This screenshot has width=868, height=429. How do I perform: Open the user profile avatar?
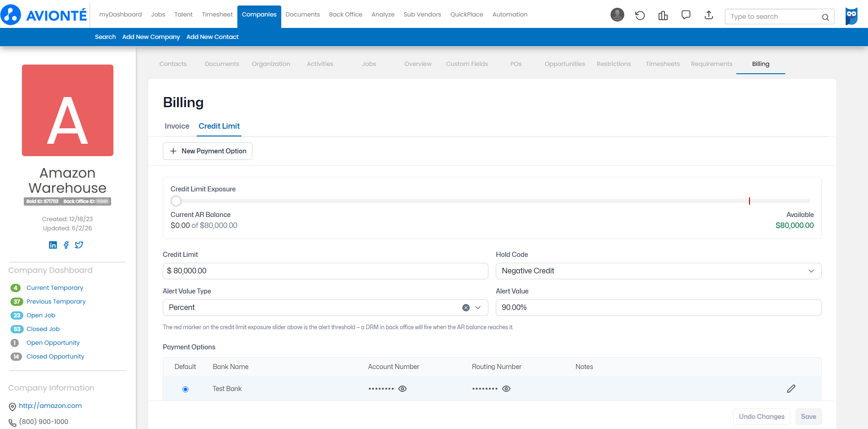pos(617,15)
